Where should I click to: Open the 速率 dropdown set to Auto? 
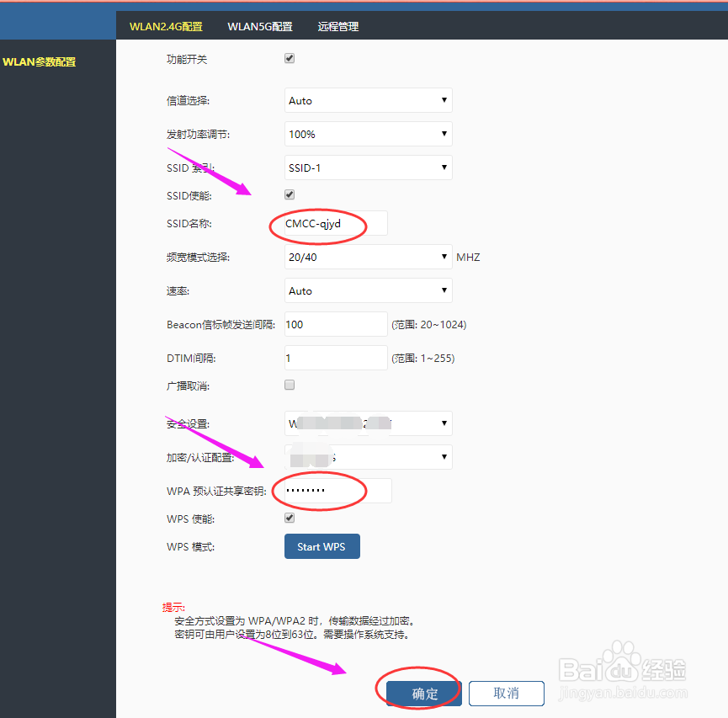368,290
